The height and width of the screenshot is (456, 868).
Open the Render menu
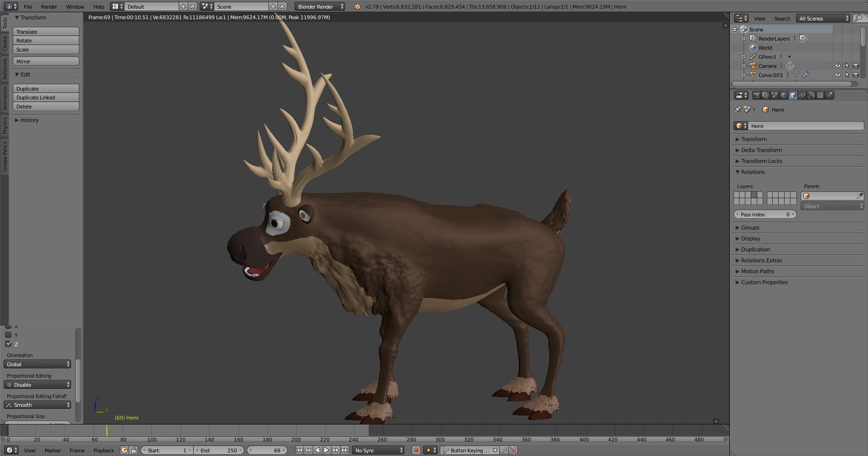click(49, 6)
